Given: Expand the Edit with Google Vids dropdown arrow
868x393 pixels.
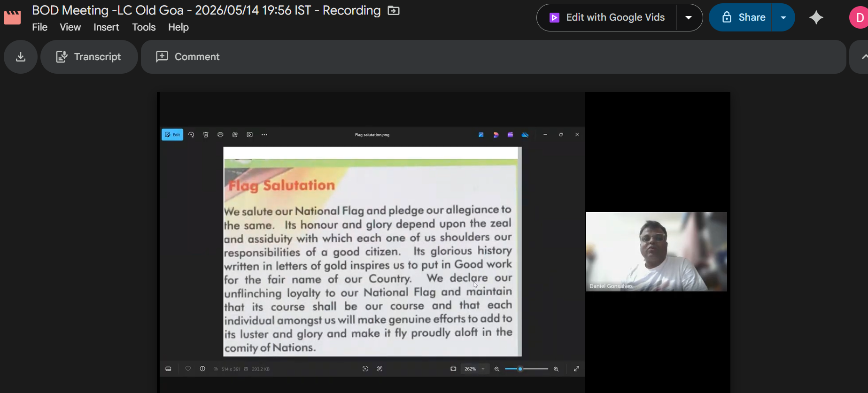Looking at the screenshot, I should [x=689, y=17].
